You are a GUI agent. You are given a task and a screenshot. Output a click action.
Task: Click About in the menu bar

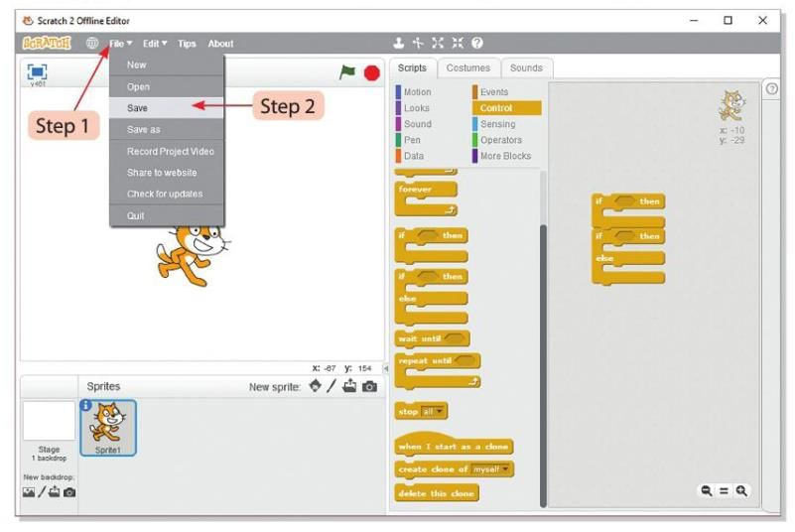point(220,44)
